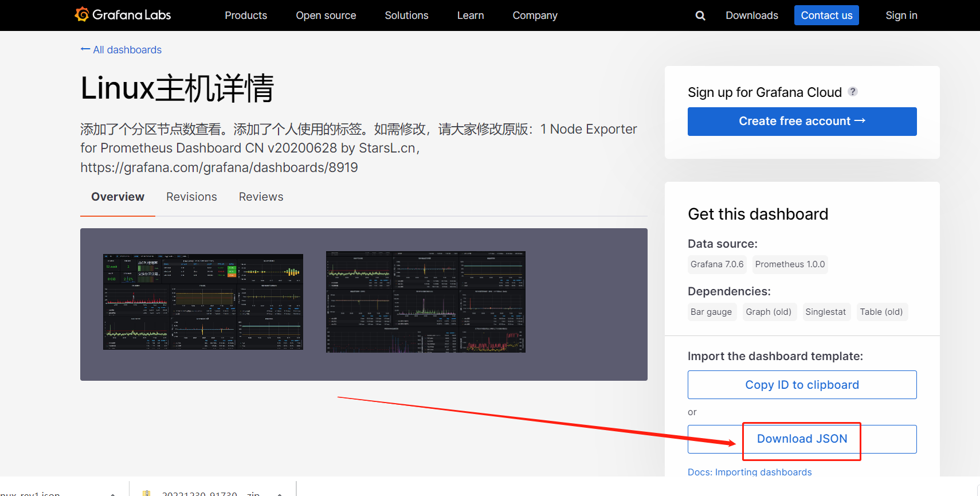Click the Grafana Labs logo
The image size is (980, 496).
point(123,15)
